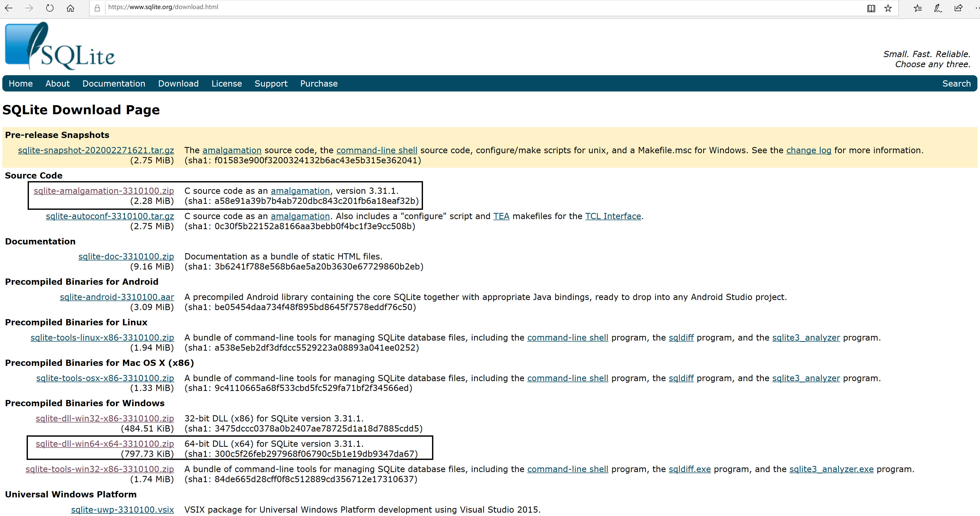Image resolution: width=980 pixels, height=516 pixels.
Task: Open command-line shell link in Linux row
Action: pyautogui.click(x=568, y=337)
